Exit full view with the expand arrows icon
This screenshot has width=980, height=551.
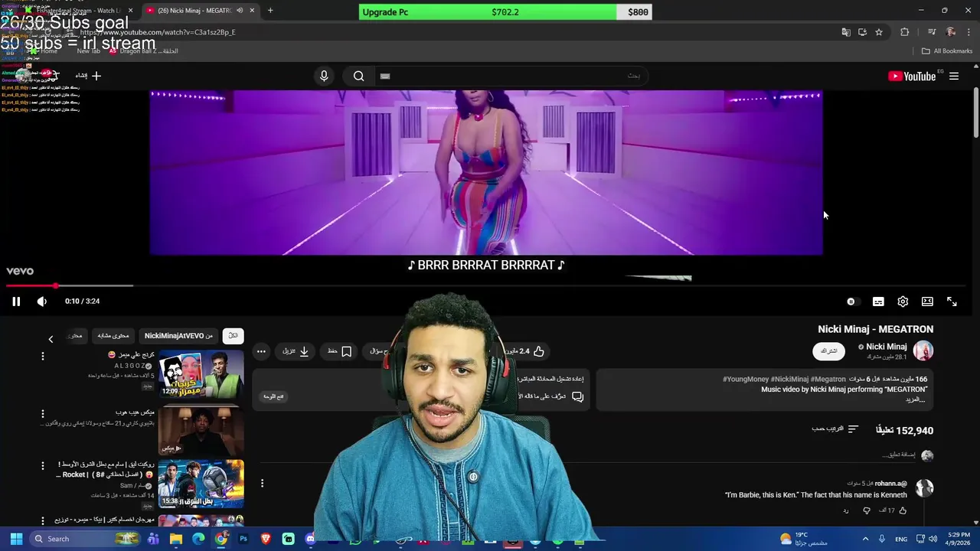pos(952,302)
